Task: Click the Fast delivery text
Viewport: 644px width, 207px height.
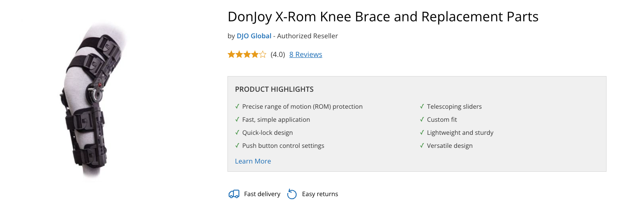Action: click(262, 194)
